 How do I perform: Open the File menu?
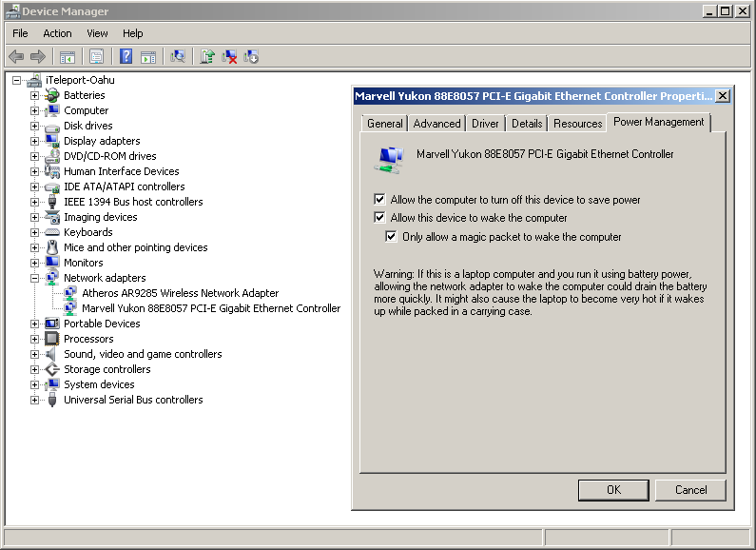click(20, 33)
